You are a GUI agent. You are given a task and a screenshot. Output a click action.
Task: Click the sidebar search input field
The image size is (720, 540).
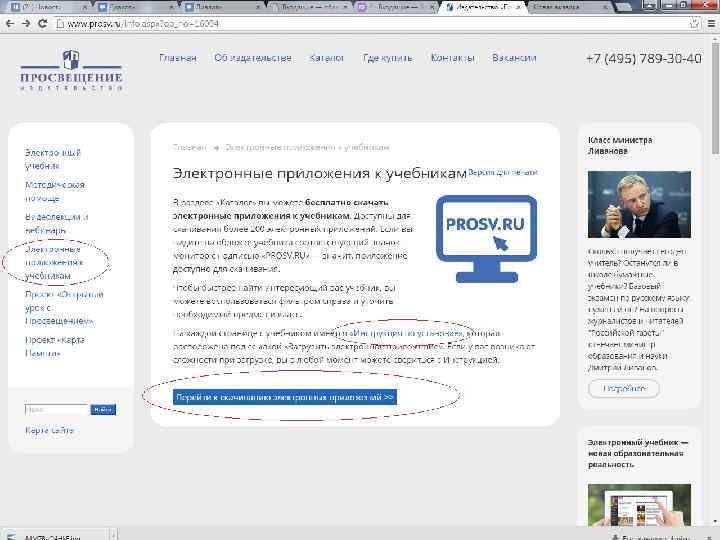[56, 409]
